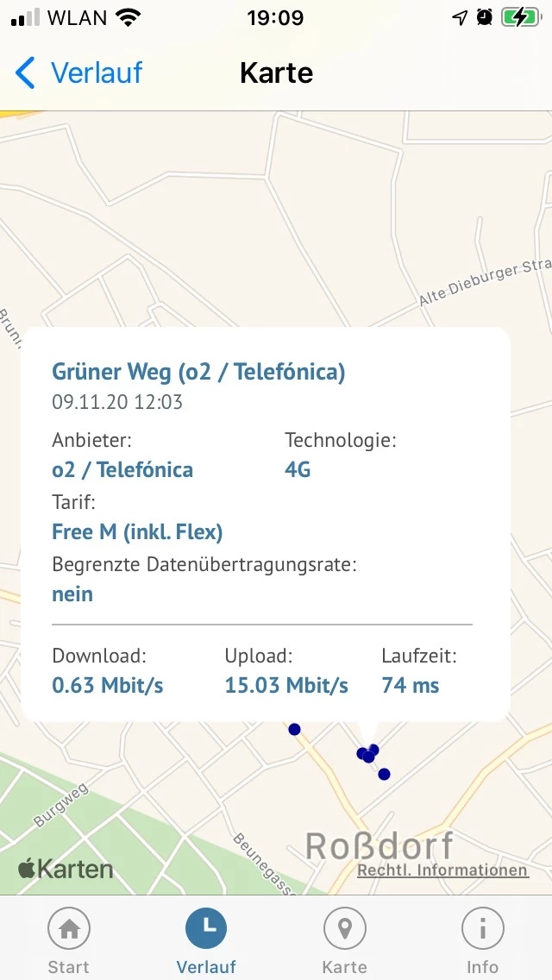Viewport: 552px width, 980px height.
Task: Open the Start home tab
Action: coord(68,930)
